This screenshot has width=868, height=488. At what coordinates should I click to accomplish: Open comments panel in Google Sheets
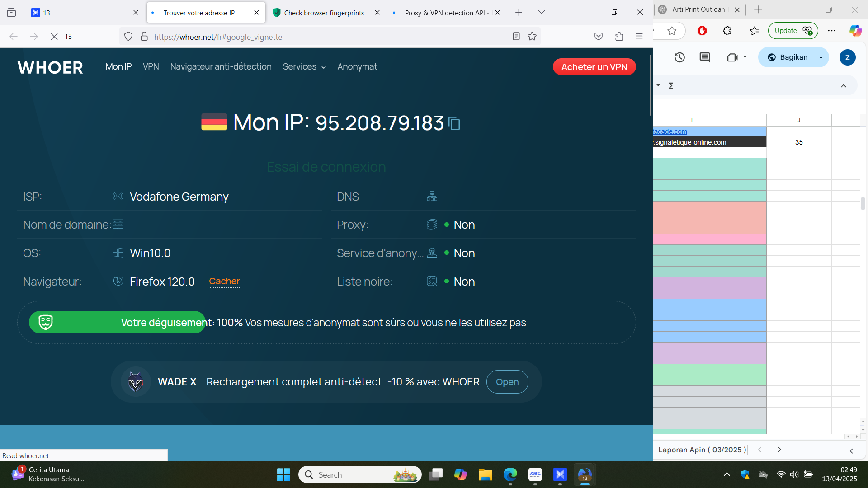705,57
